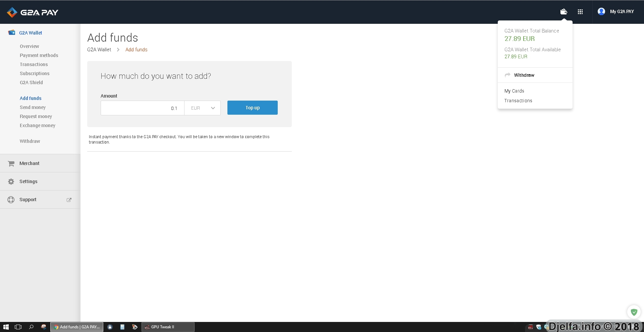Image resolution: width=644 pixels, height=332 pixels.
Task: Click the Support external link icon
Action: (x=69, y=200)
